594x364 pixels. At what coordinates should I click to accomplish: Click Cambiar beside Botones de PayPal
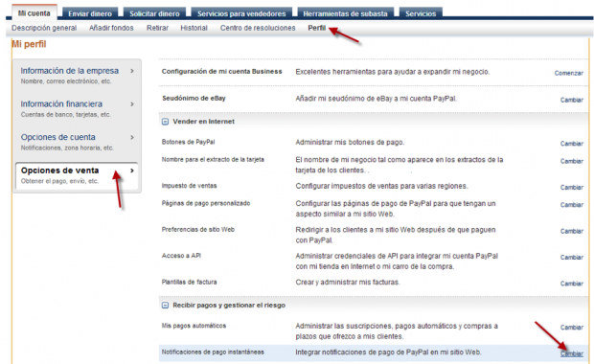pyautogui.click(x=572, y=144)
